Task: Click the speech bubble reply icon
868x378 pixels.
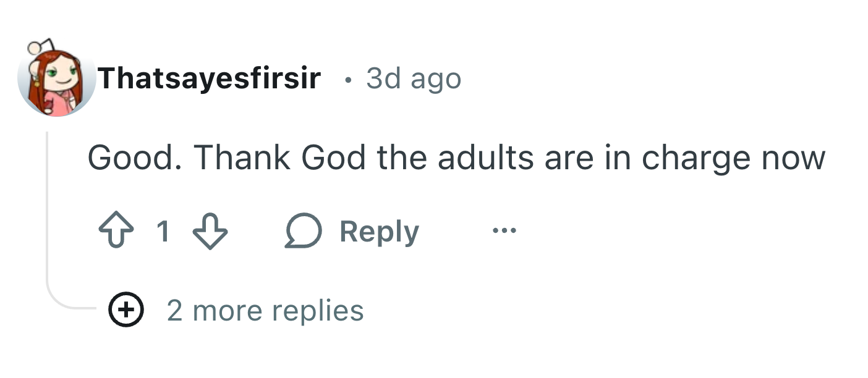Action: (303, 232)
